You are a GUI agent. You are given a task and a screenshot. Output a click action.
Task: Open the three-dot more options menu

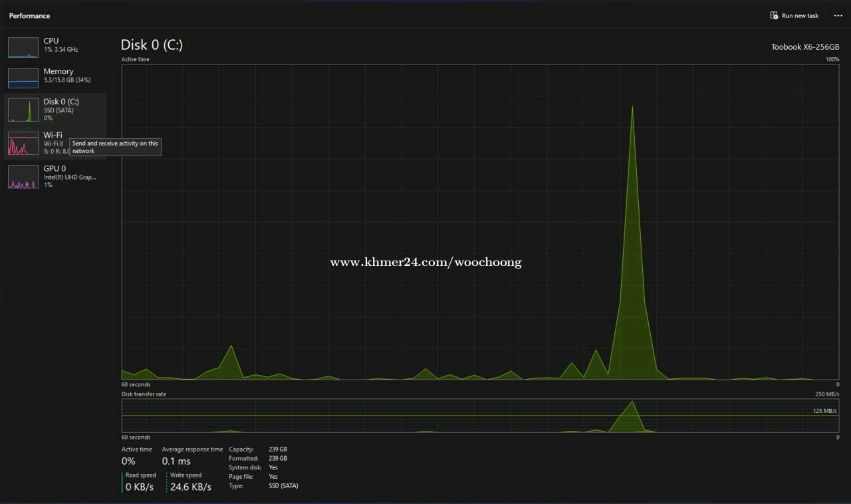click(838, 15)
